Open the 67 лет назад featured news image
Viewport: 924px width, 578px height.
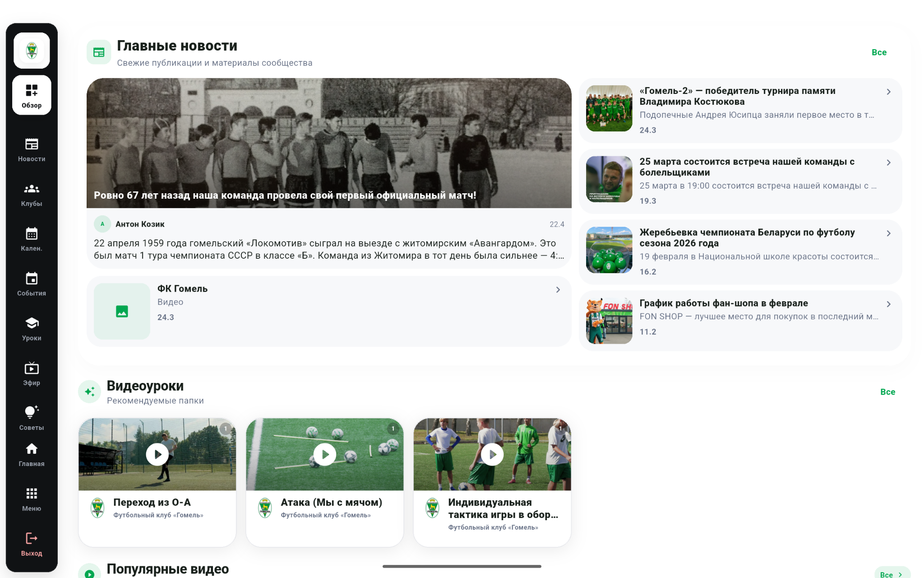329,143
